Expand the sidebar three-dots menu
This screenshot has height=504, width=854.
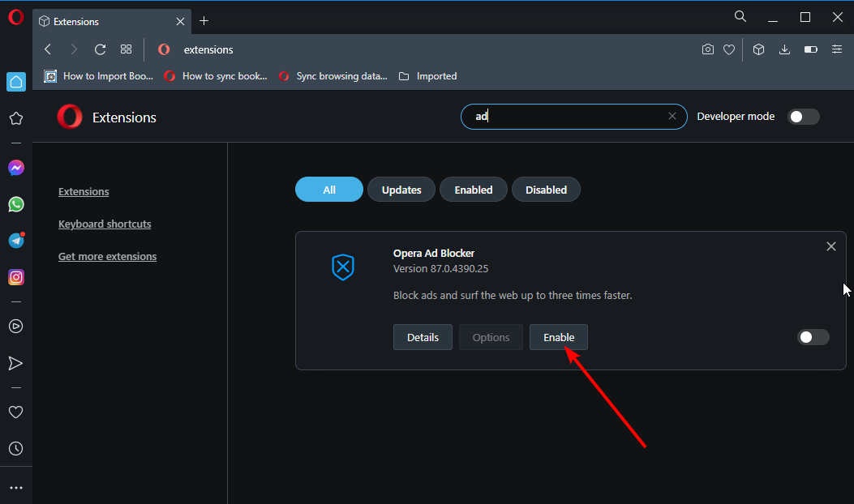[x=16, y=488]
